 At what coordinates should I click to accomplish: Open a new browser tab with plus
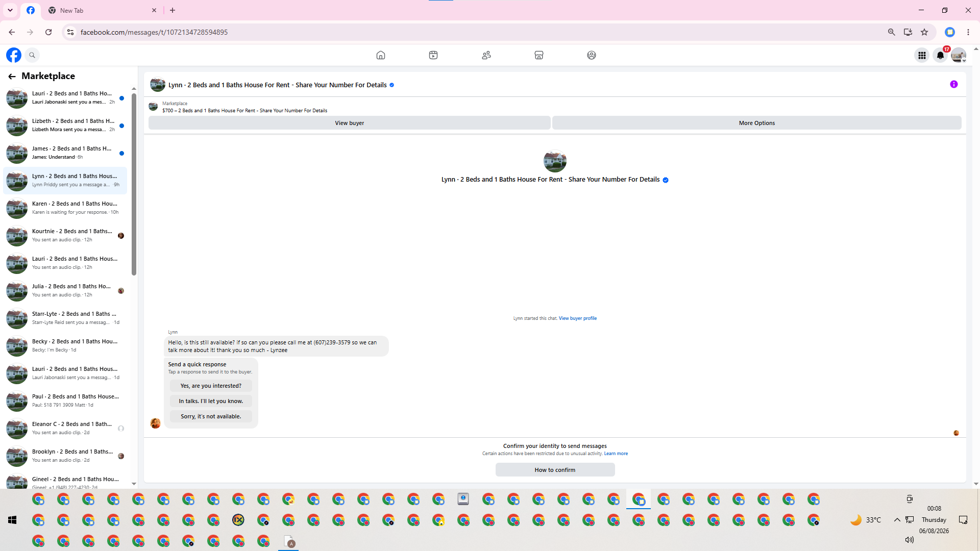(173, 10)
